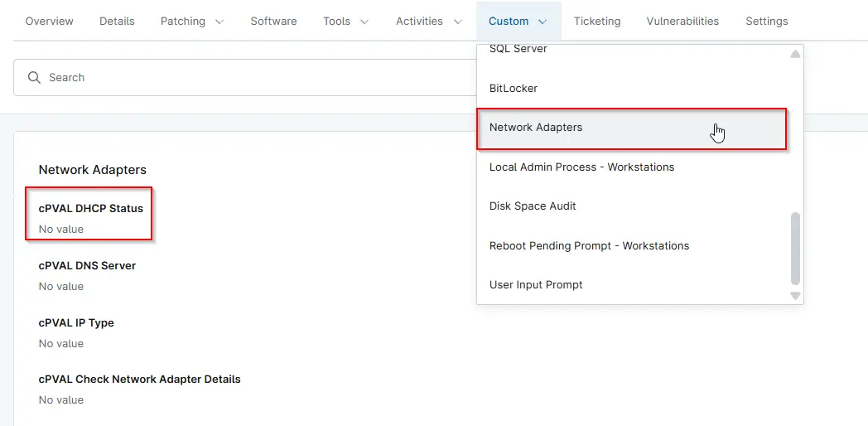
Task: Select SQL Server from the Custom menu
Action: (518, 51)
